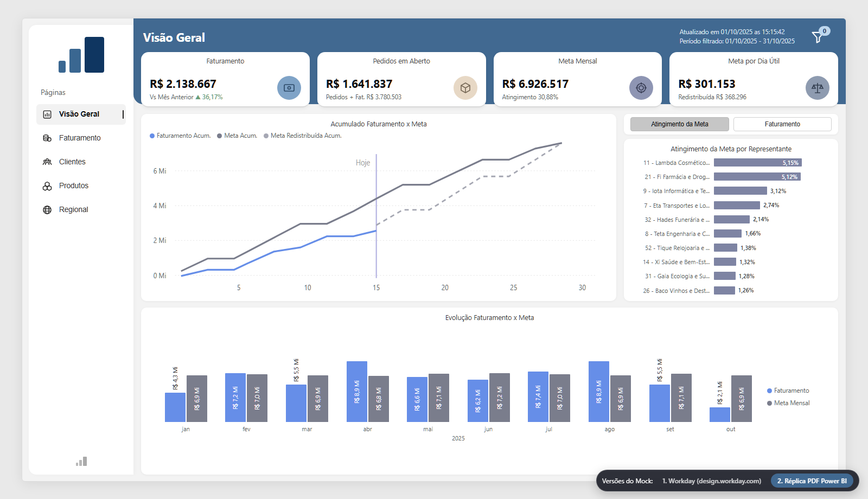Toggle the Meta Mensal legend in evolution chart
868x499 pixels.
pyautogui.click(x=788, y=403)
